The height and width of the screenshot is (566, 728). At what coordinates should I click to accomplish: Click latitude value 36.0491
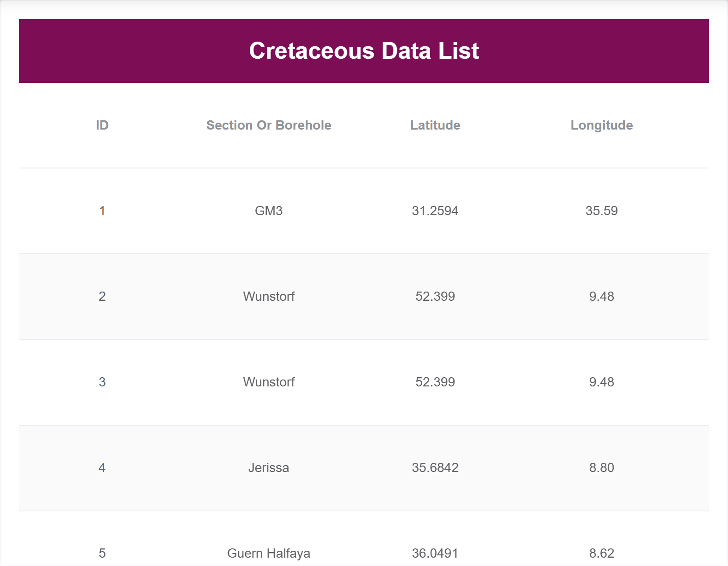pyautogui.click(x=435, y=553)
